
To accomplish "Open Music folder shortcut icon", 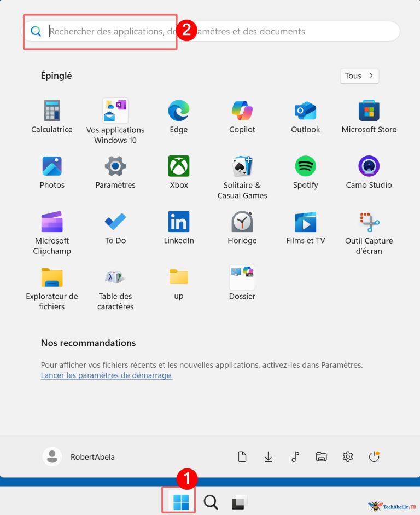I will [295, 456].
